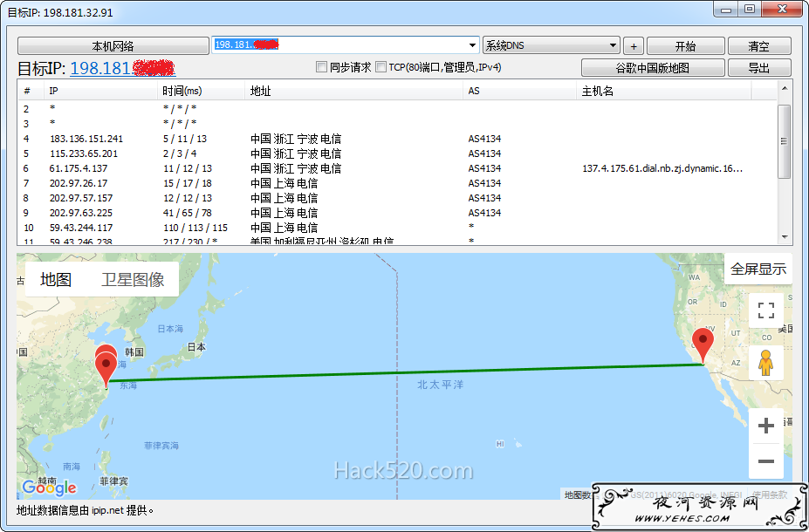Select hop row 183.136.151.241
Image resolution: width=809 pixels, height=532 pixels.
pos(397,139)
